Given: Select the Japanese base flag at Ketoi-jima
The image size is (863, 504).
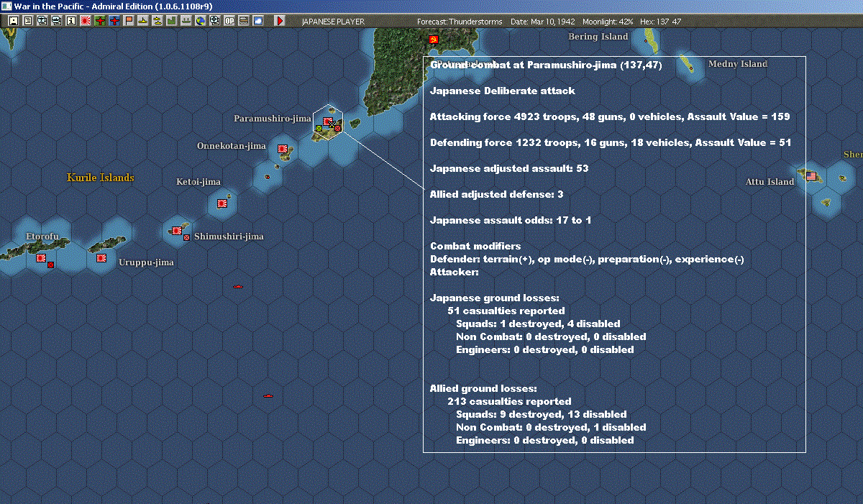Looking at the screenshot, I should [x=222, y=203].
